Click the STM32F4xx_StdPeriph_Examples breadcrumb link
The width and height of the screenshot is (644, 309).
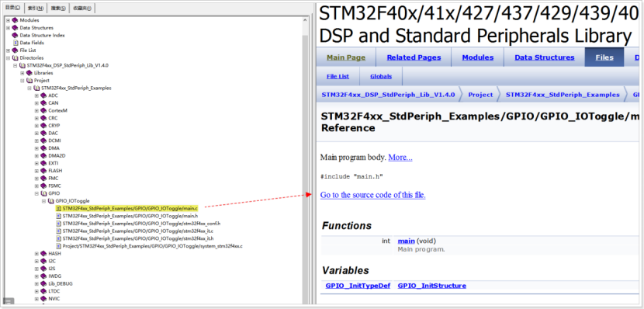pos(563,95)
